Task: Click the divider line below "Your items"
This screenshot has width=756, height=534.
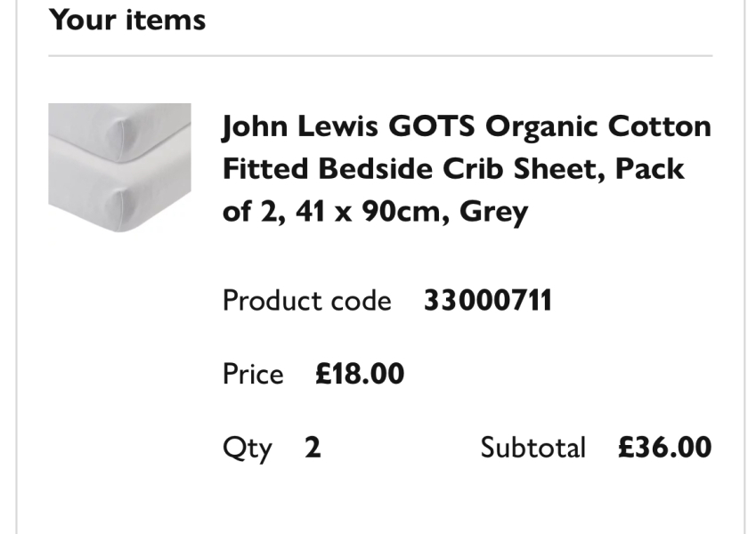Action: coord(380,56)
